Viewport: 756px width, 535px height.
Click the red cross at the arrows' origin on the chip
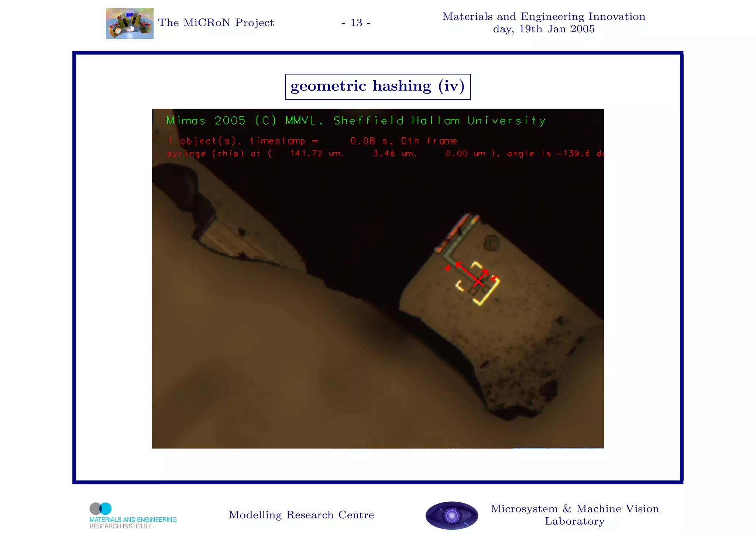coord(478,282)
